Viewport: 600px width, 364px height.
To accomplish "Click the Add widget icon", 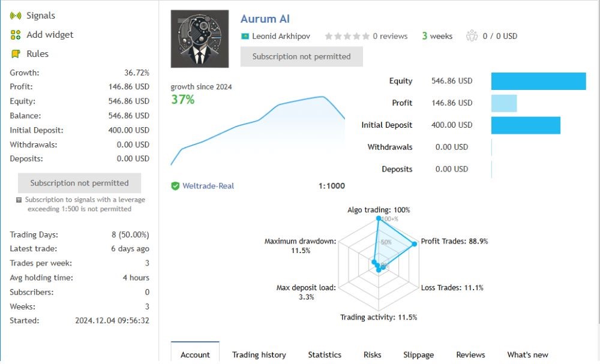I will point(16,35).
